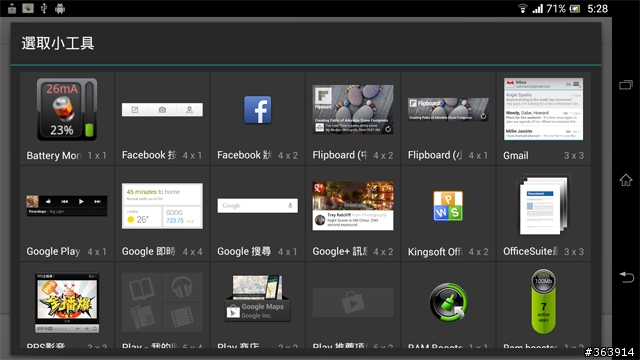Open the Recent apps navigation button
The image size is (640, 360).
pyautogui.click(x=626, y=85)
